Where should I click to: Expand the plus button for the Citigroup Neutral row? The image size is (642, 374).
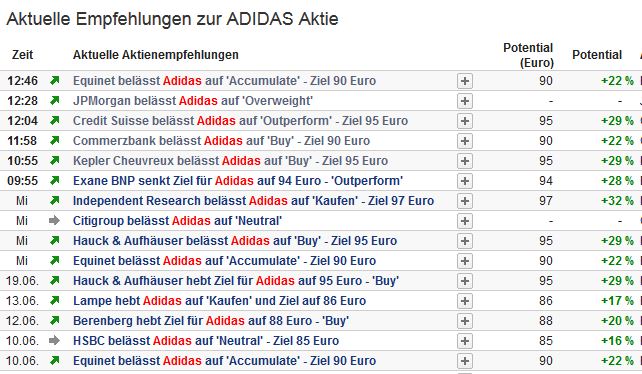pyautogui.click(x=465, y=221)
